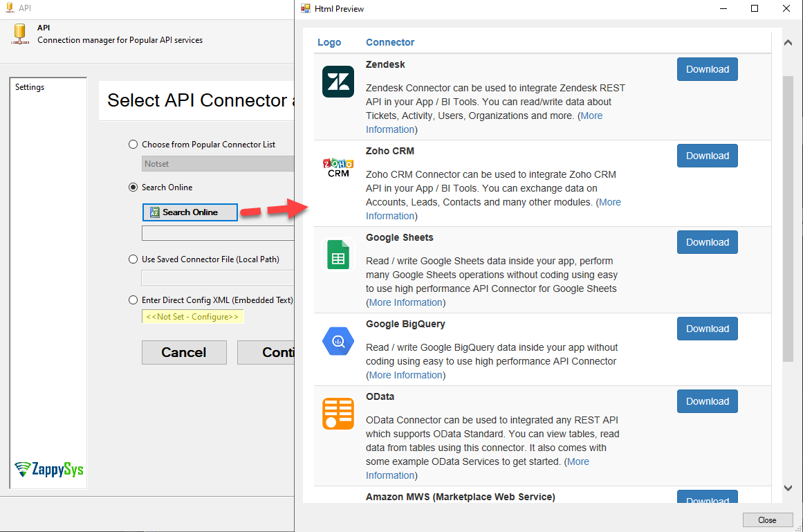The width and height of the screenshot is (803, 532).
Task: Download the Google BigQuery connector
Action: click(708, 329)
